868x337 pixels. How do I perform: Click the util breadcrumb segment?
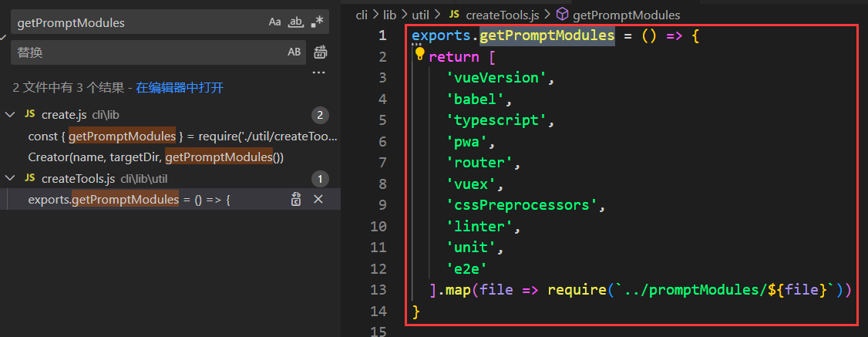pos(421,15)
